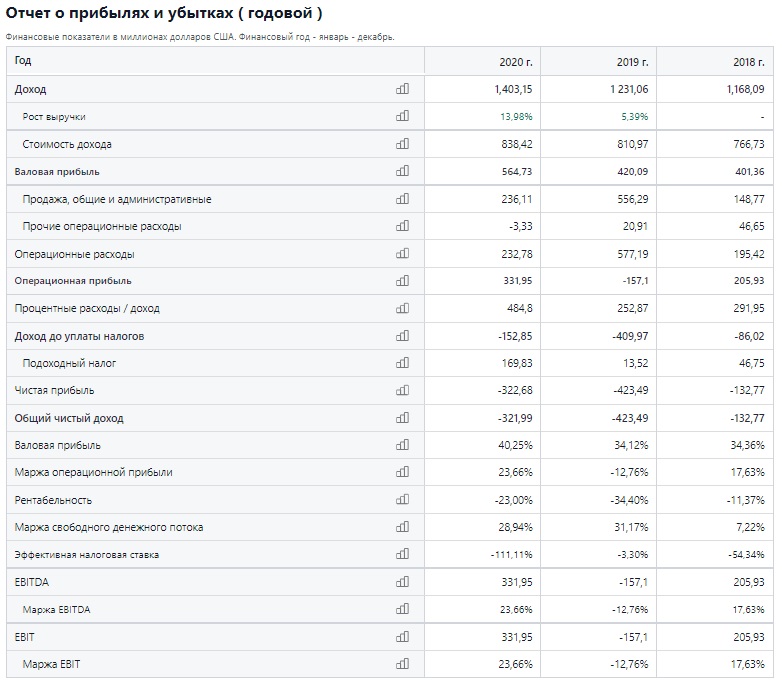782x681 pixels.
Task: Select the Операционные расходы label
Action: (74, 254)
